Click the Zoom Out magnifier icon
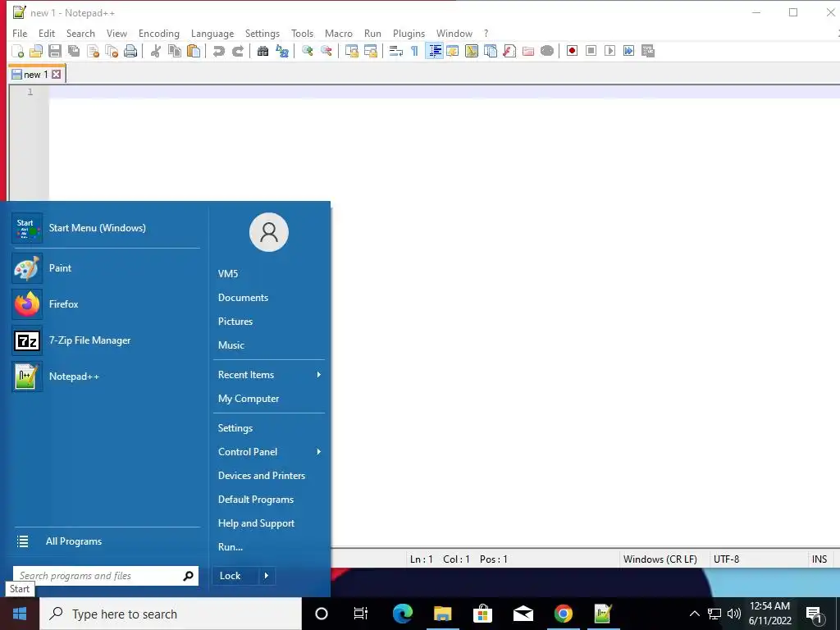Viewport: 840px width, 630px height. click(326, 51)
